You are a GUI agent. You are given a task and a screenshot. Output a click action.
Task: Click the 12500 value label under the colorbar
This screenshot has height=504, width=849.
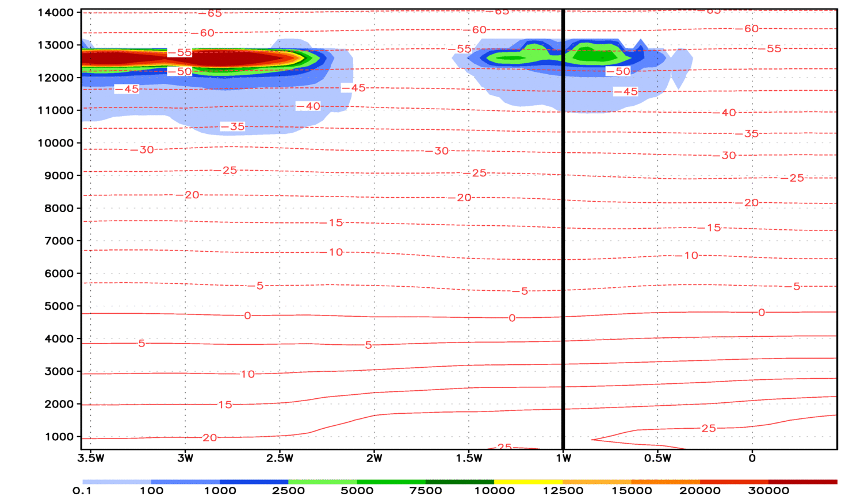point(563,491)
